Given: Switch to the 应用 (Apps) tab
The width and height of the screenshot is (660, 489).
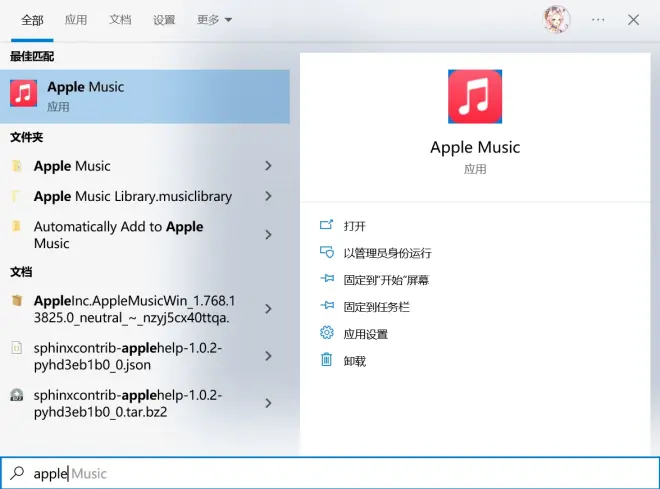Looking at the screenshot, I should [x=76, y=20].
